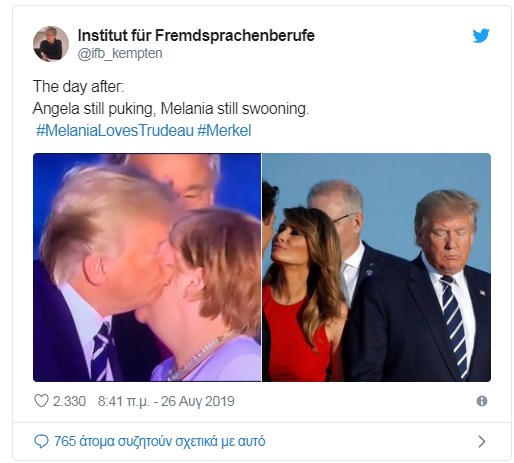Click the necklace in the left photo
Viewport: 514px width, 463px height.
(x=199, y=358)
